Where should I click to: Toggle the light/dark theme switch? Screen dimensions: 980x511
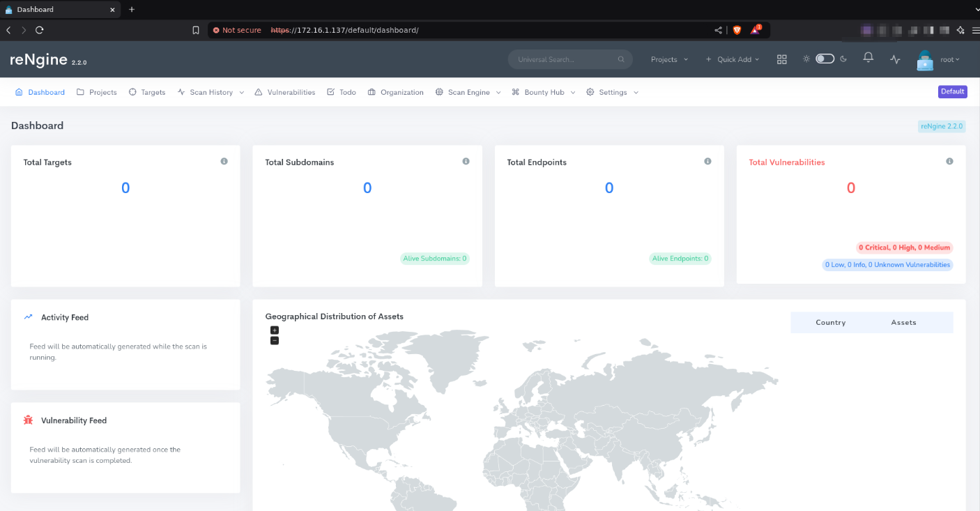(825, 59)
